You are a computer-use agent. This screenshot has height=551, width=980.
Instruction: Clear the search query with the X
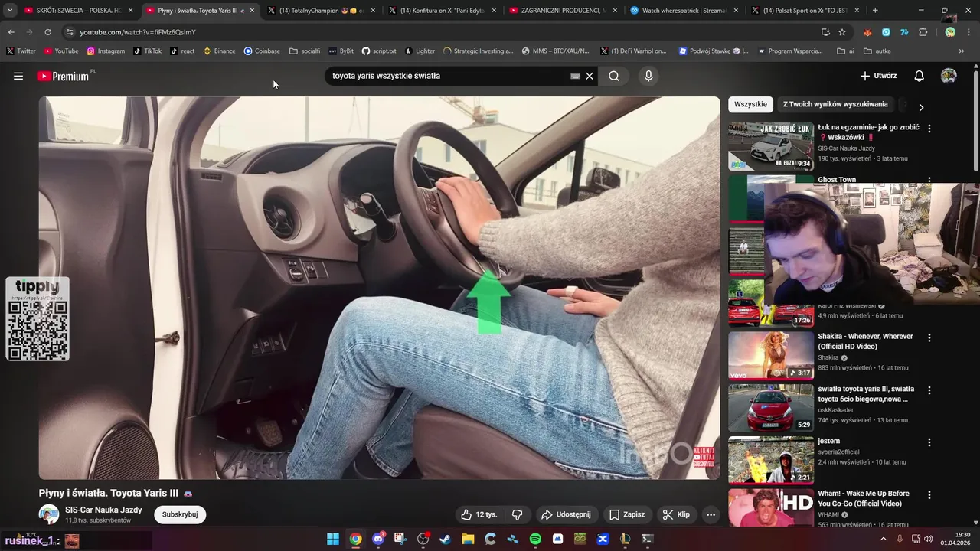pyautogui.click(x=590, y=76)
